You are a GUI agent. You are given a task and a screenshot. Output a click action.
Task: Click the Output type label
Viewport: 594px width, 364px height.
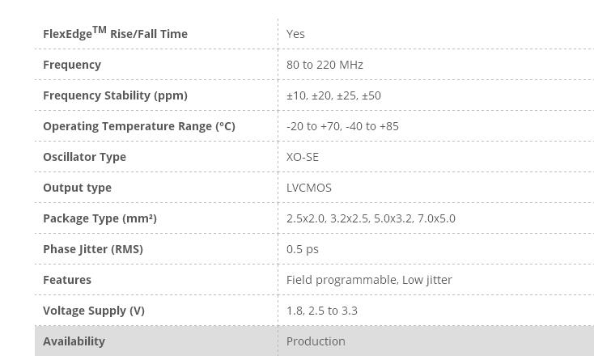click(77, 188)
